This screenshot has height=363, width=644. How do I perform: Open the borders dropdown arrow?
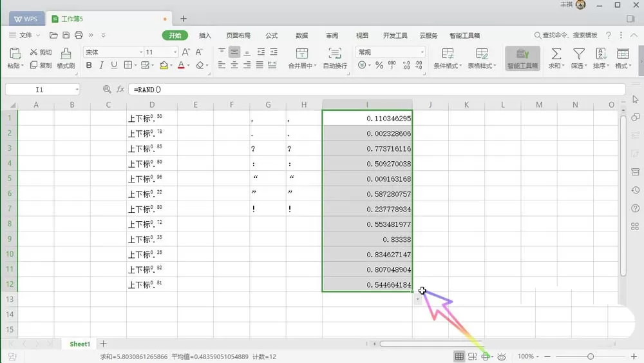pos(135,66)
